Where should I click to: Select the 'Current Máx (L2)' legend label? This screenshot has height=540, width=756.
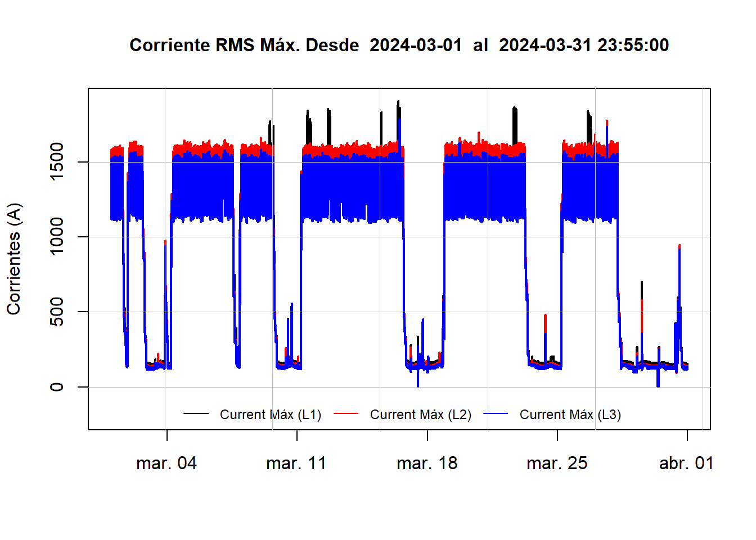[x=420, y=415]
